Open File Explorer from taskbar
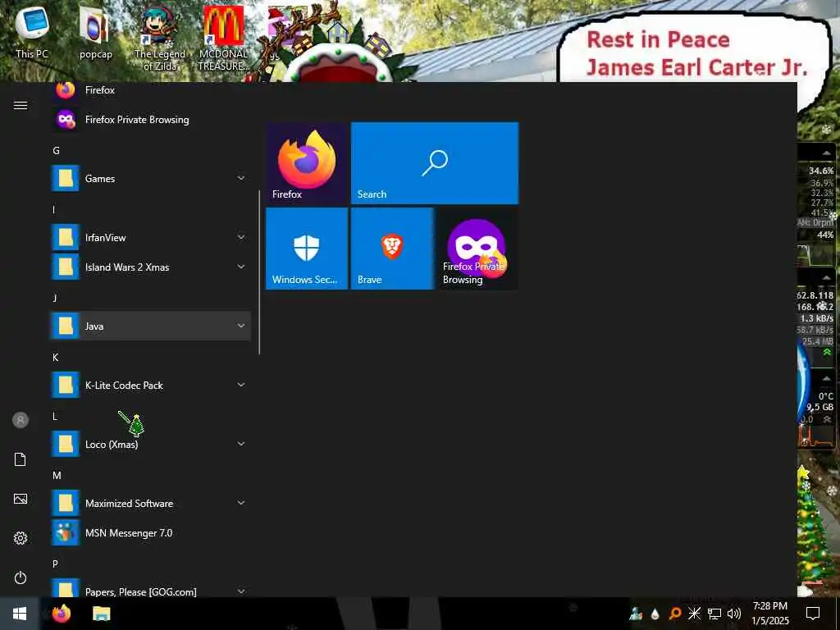 [101, 614]
